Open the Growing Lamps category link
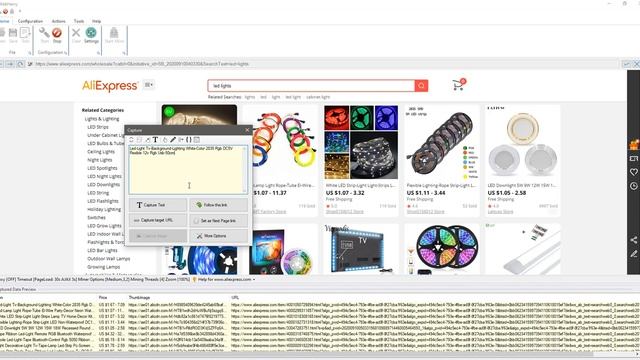640x360 pixels. coord(104,267)
